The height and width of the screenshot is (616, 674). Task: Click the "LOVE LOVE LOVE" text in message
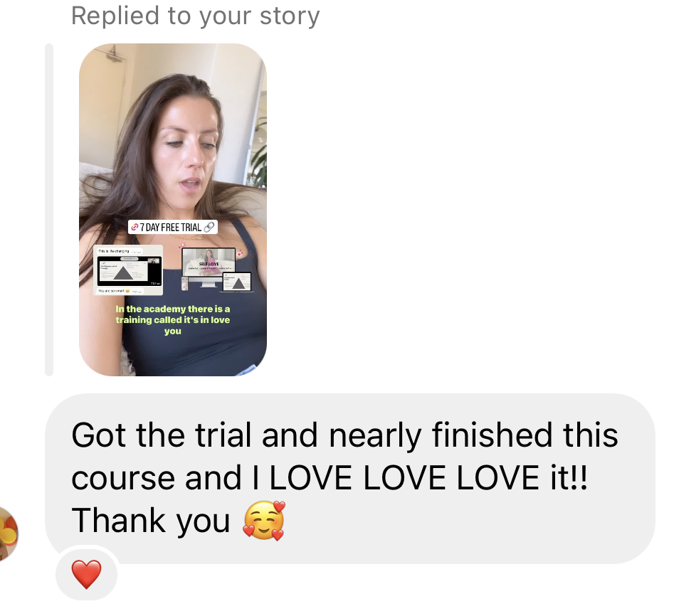click(x=404, y=478)
